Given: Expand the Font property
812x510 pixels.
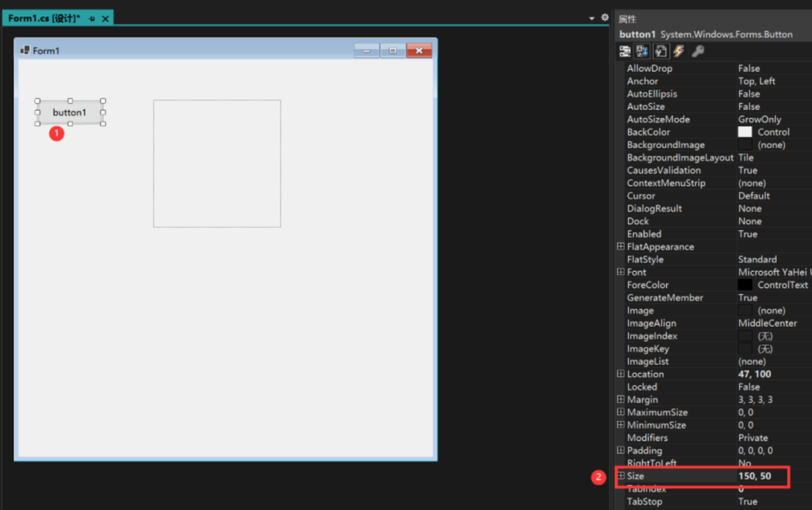Looking at the screenshot, I should pos(620,272).
